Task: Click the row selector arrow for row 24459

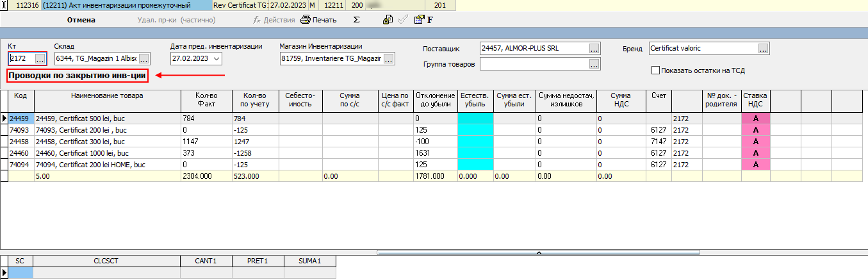Action: click(x=4, y=119)
